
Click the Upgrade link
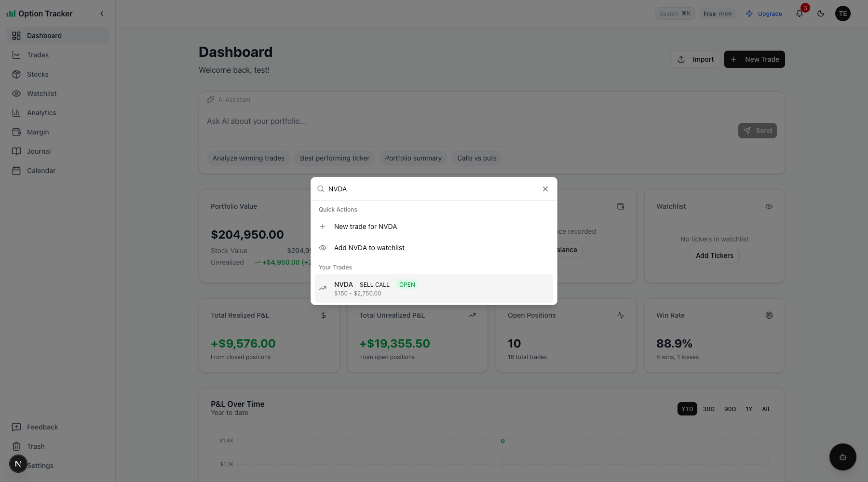pos(764,13)
